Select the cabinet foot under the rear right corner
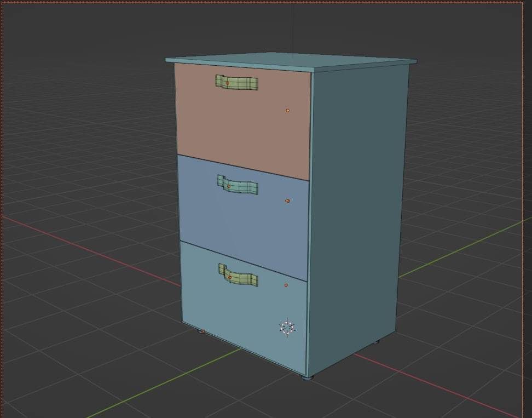Image resolution: width=532 pixels, height=418 pixels. [376, 342]
